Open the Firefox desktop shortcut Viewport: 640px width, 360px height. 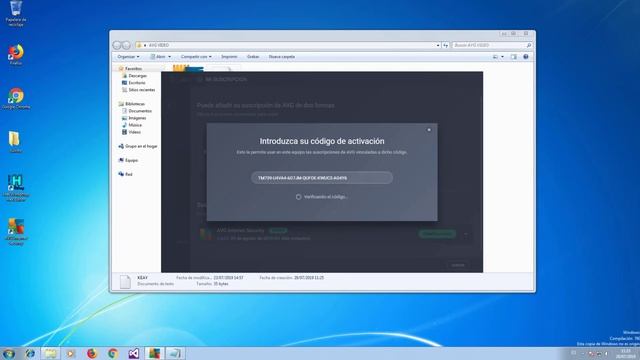[x=16, y=55]
